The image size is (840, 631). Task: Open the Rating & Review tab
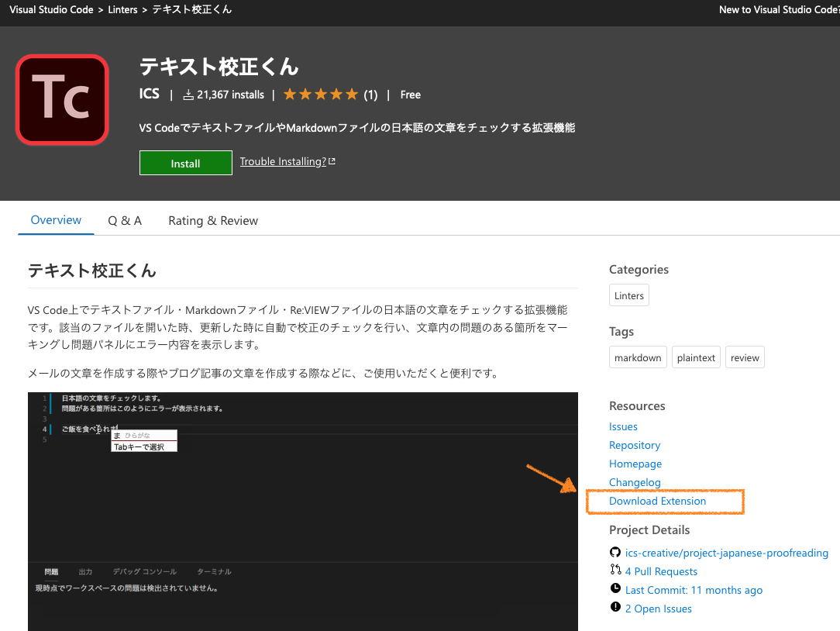coord(213,221)
